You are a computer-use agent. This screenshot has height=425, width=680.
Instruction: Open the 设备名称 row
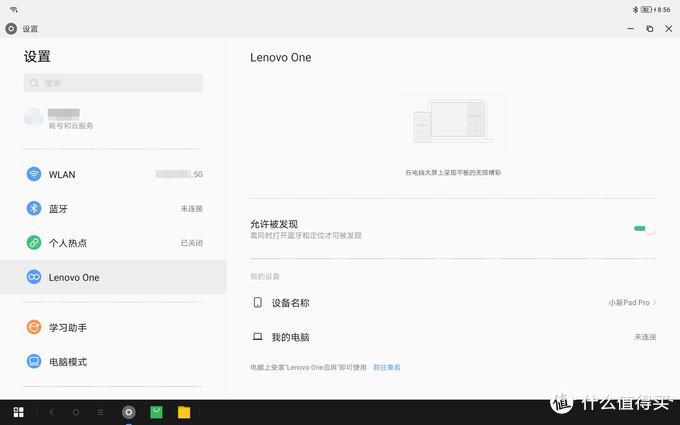coord(453,302)
